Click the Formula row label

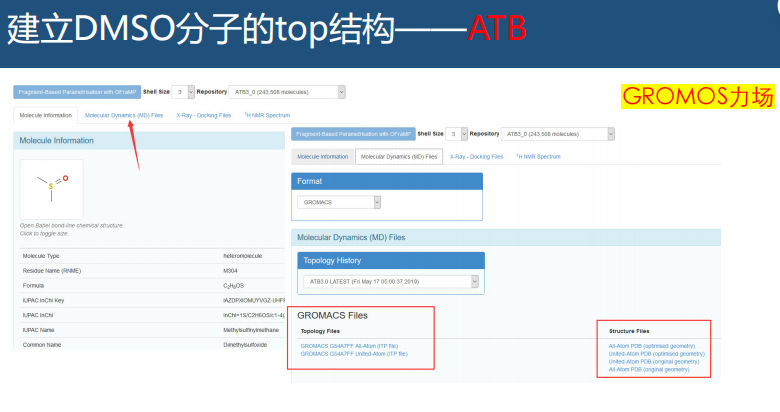33,286
